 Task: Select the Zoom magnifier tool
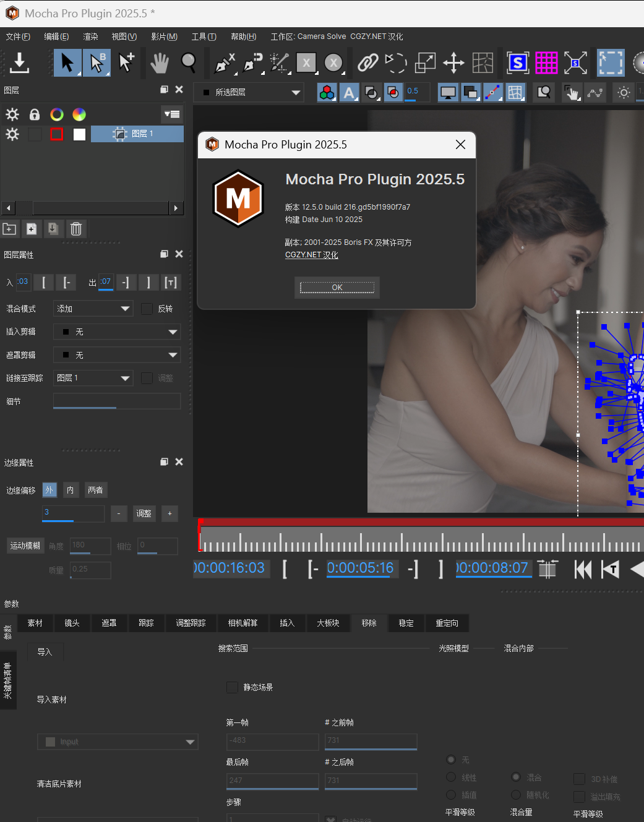[x=188, y=62]
